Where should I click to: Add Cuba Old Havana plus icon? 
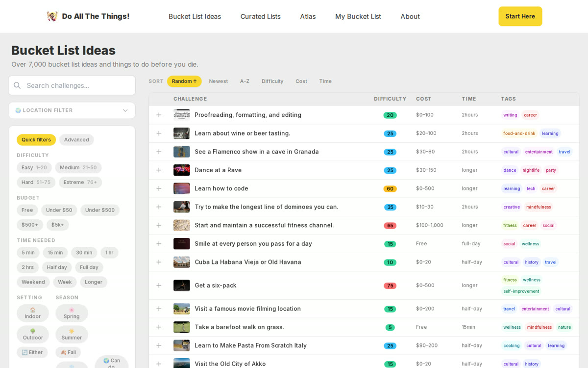click(x=159, y=262)
